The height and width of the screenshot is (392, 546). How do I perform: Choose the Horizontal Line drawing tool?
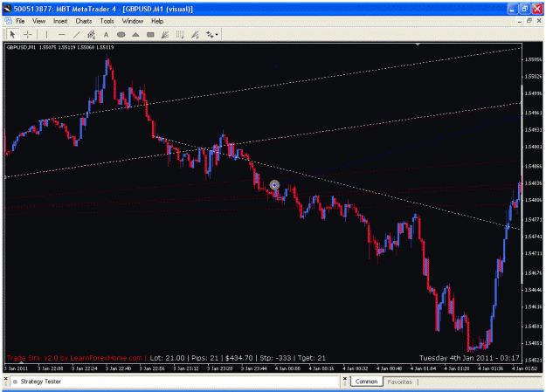coord(62,34)
